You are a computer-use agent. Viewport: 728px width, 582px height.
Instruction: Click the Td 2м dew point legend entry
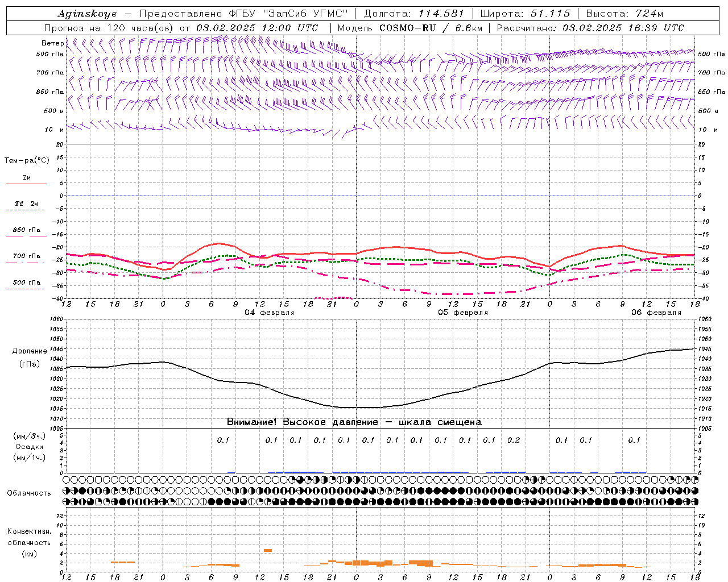pos(27,203)
